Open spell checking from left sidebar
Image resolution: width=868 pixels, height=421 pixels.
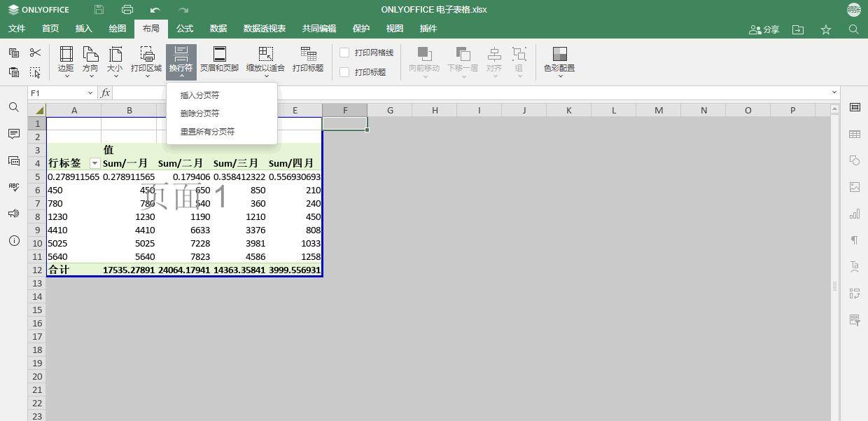click(x=14, y=188)
